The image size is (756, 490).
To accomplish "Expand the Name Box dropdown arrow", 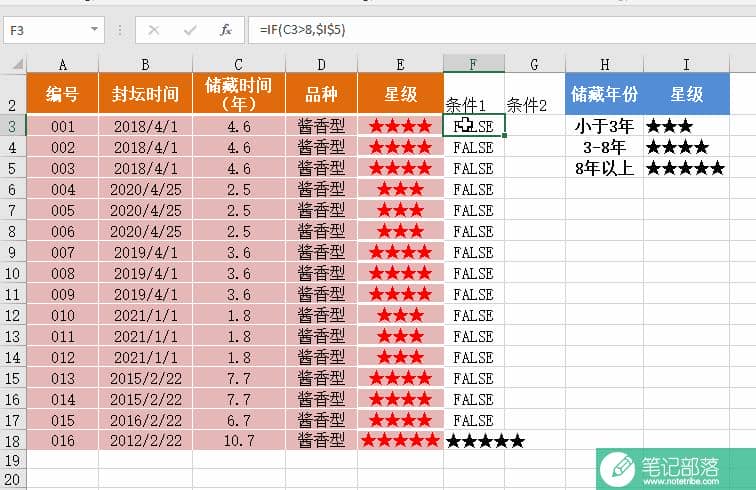I will (94, 29).
